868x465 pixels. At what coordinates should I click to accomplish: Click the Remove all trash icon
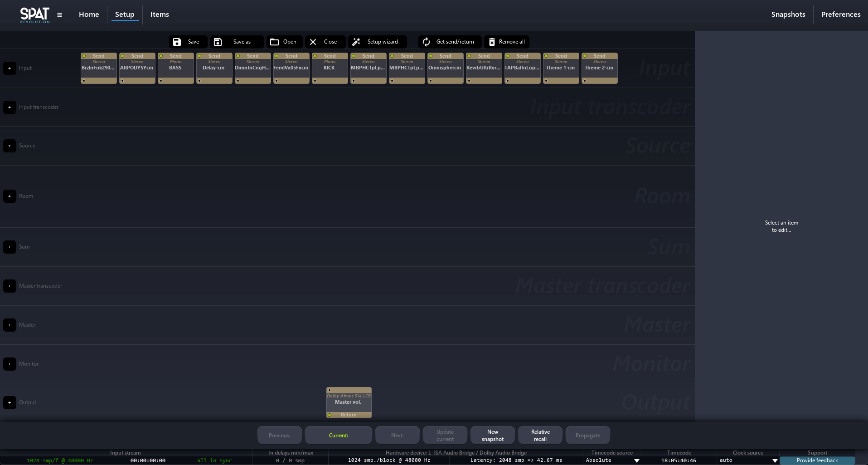(492, 42)
